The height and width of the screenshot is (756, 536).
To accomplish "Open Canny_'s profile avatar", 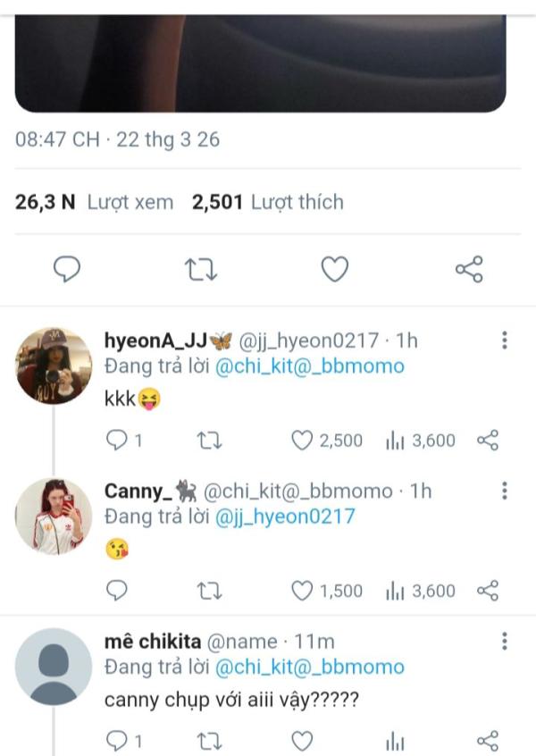I will [x=54, y=516].
